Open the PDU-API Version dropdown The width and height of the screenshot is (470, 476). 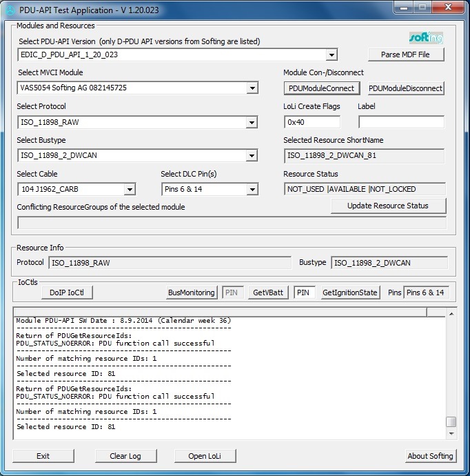331,55
